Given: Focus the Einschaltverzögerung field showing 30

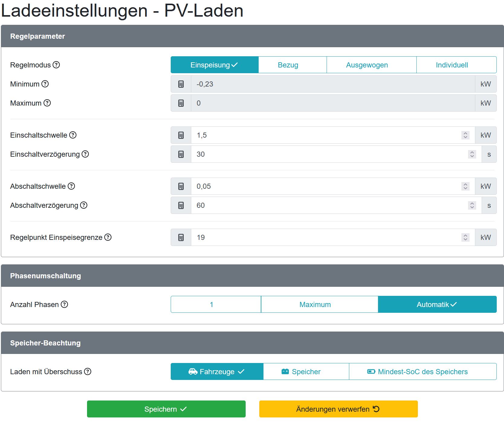Looking at the screenshot, I should [336, 154].
